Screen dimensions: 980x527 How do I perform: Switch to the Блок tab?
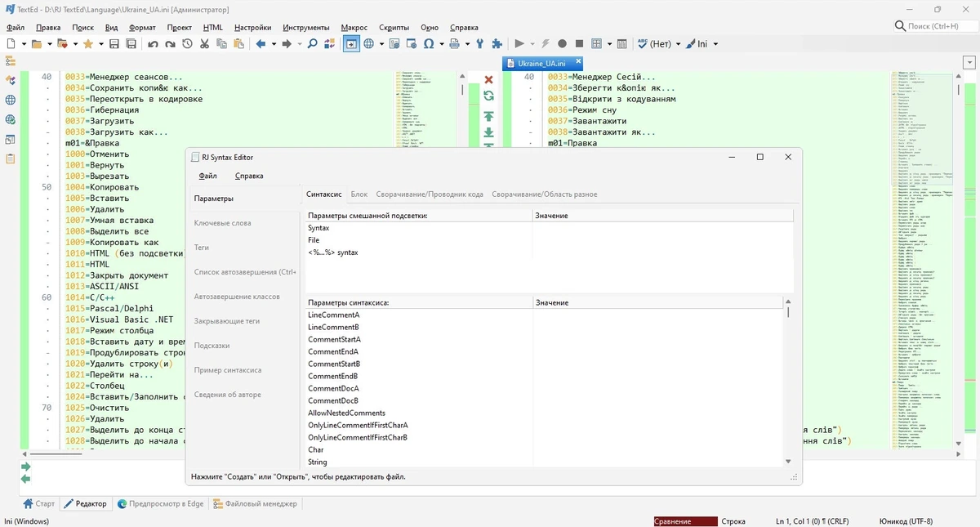coord(359,194)
